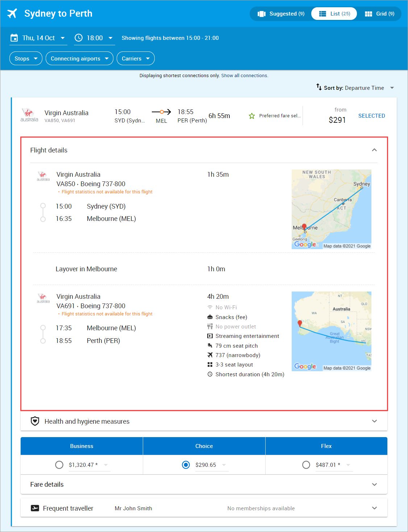Click the SELECTED button for the $291 flight
408x532 pixels.
(371, 116)
